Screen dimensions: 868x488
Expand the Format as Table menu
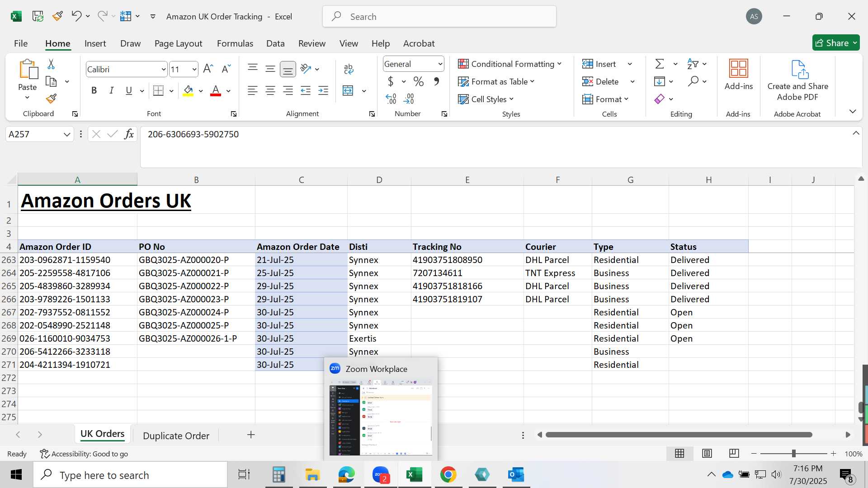[496, 82]
